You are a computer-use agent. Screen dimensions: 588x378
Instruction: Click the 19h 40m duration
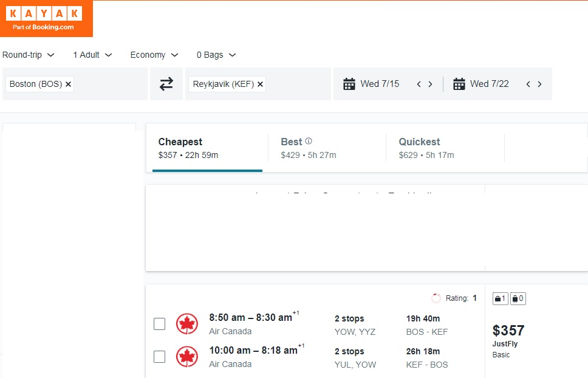(423, 319)
